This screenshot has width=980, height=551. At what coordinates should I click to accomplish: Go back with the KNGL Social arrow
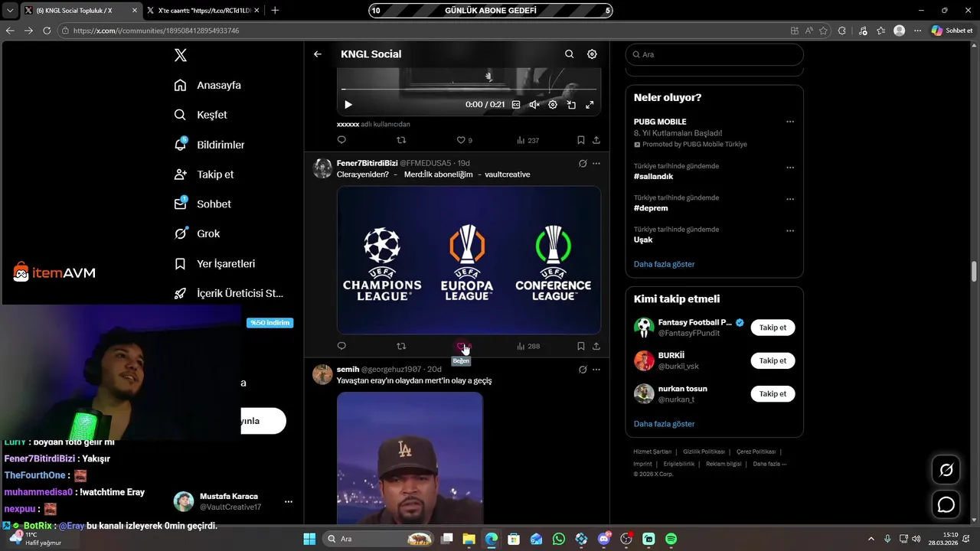click(318, 54)
